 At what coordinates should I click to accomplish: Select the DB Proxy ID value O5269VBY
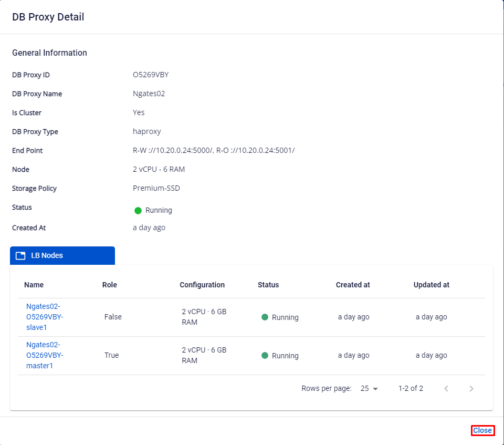(x=151, y=75)
